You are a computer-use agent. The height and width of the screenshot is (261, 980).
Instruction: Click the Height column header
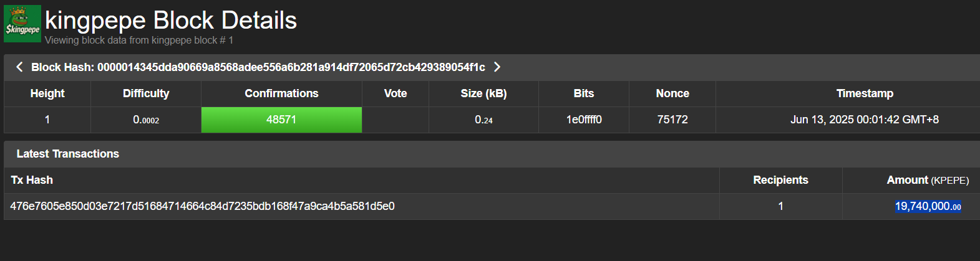coord(47,93)
